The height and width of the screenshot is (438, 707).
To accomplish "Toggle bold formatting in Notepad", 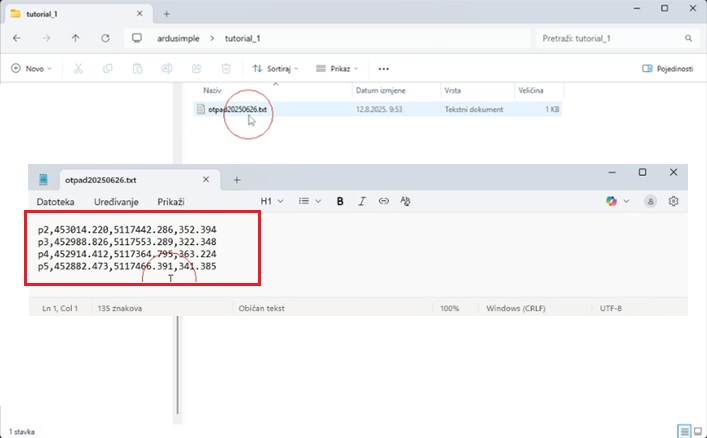I will tap(340, 201).
